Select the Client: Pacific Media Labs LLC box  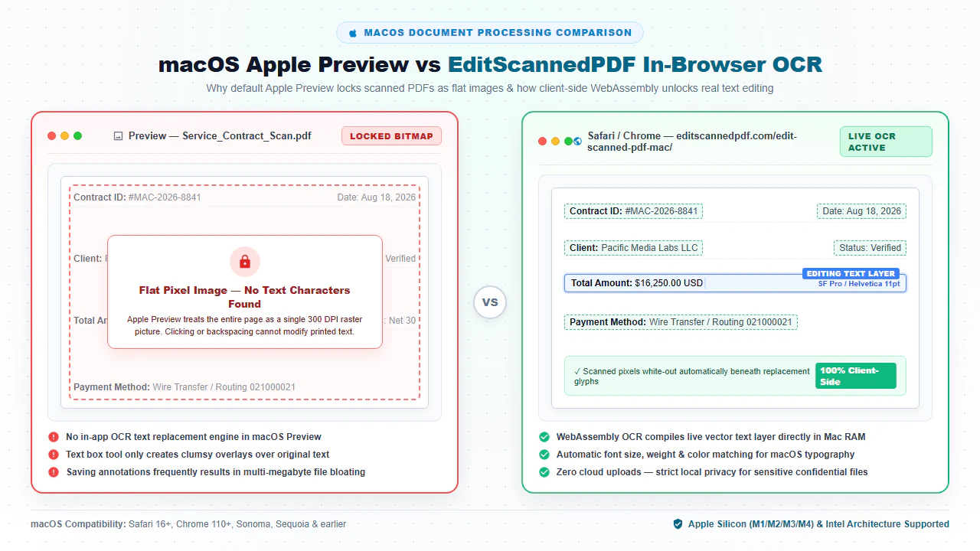tap(633, 248)
